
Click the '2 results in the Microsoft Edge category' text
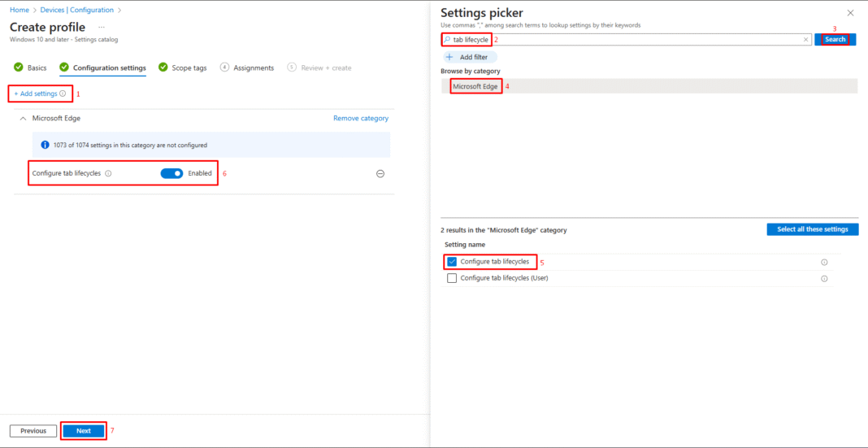tap(504, 229)
